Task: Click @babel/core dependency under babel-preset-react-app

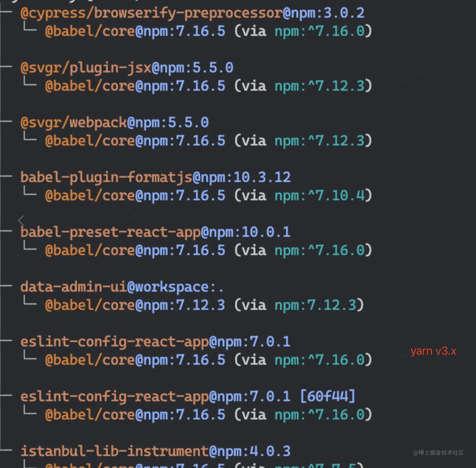Action: point(135,250)
